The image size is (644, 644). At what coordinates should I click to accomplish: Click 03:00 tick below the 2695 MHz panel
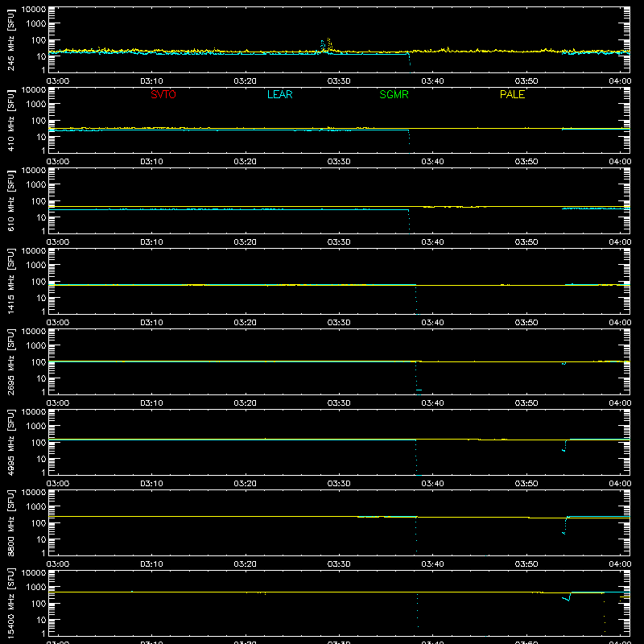[58, 403]
